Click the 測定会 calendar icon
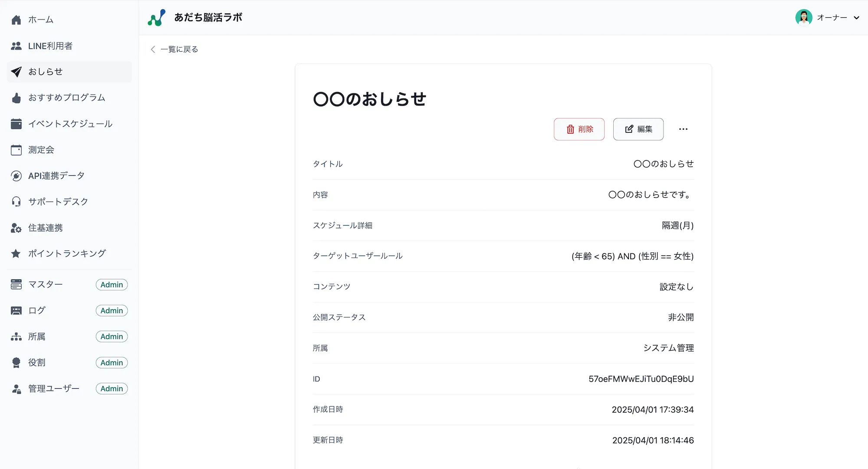 [x=16, y=150]
